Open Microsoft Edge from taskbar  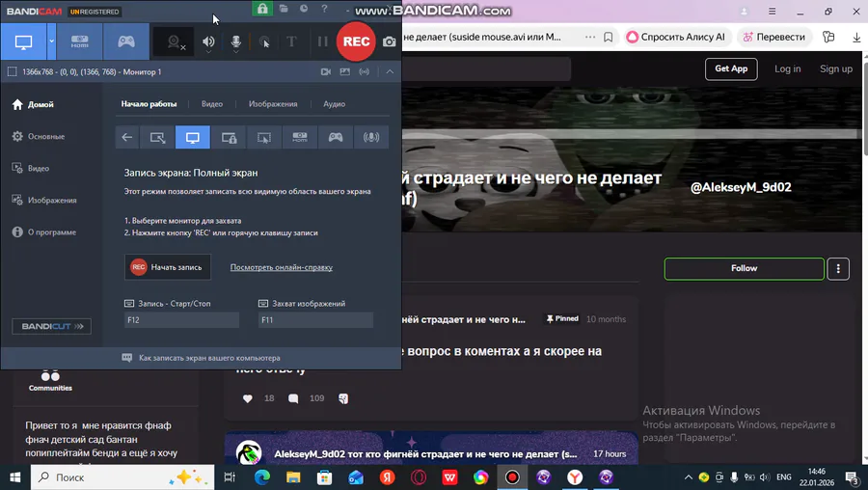(261, 477)
